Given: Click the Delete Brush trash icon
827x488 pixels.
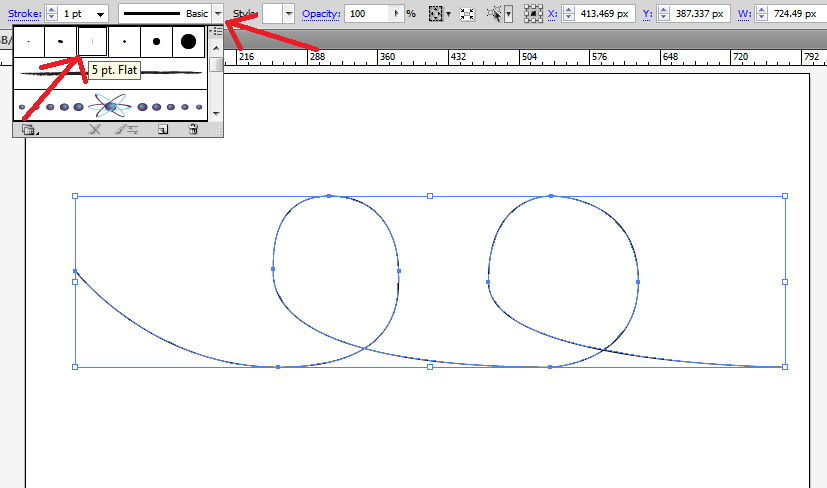Looking at the screenshot, I should [193, 129].
